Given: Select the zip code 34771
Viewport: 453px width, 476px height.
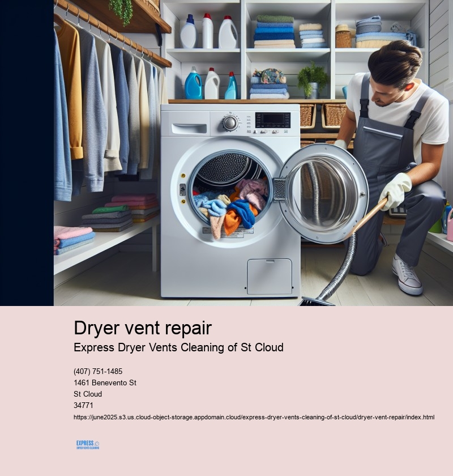Looking at the screenshot, I should point(83,405).
